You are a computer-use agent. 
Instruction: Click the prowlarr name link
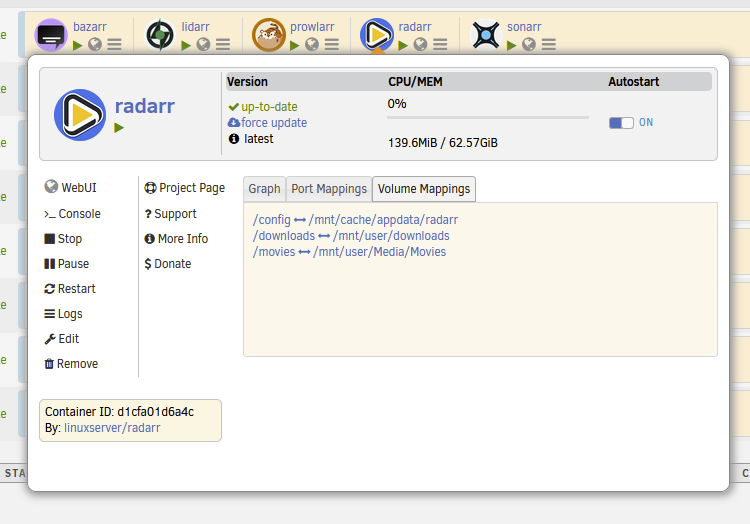coord(312,27)
